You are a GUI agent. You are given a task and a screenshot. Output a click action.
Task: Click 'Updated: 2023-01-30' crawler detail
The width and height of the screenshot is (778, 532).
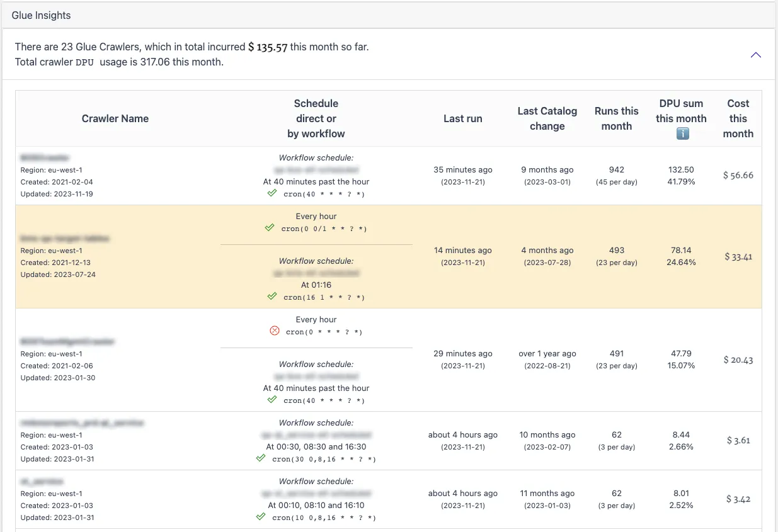point(57,378)
